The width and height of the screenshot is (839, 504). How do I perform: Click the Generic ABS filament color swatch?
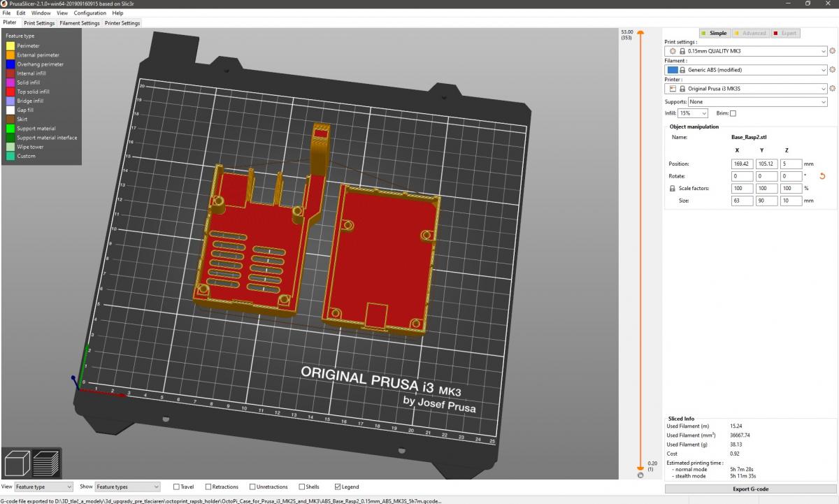click(x=673, y=70)
